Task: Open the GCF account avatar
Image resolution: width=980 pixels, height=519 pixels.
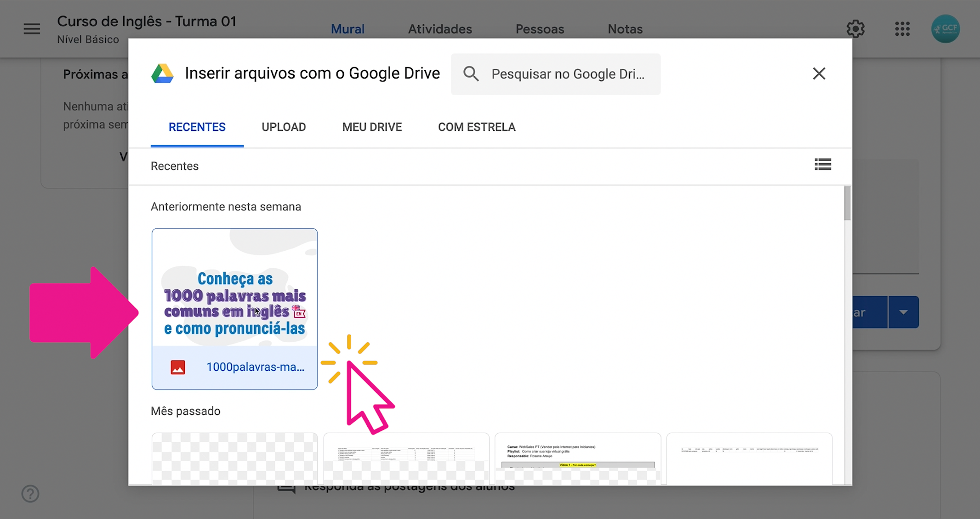Action: point(945,29)
